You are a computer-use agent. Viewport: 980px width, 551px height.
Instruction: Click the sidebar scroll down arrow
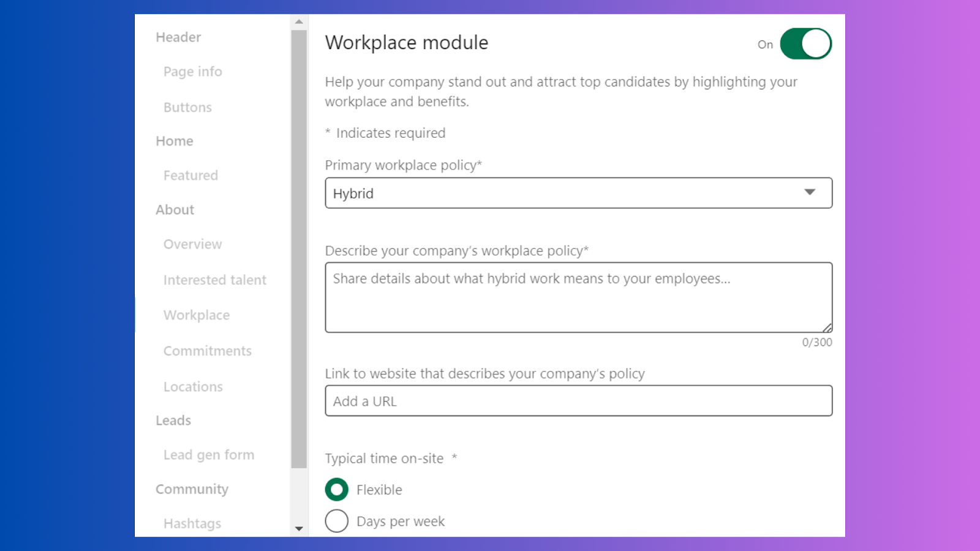tap(299, 528)
